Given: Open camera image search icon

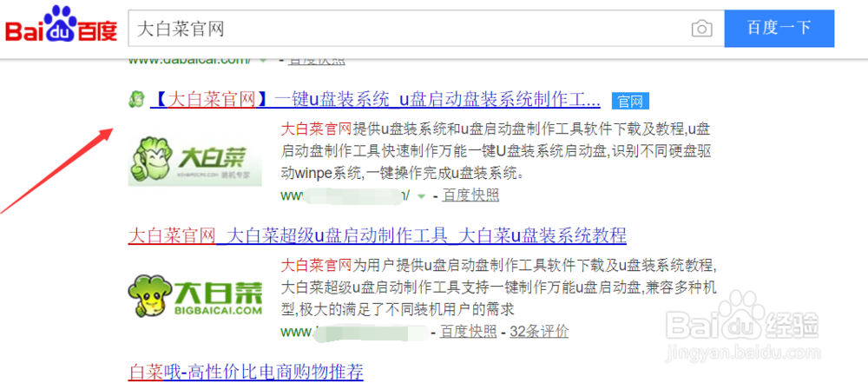Looking at the screenshot, I should coord(701,29).
